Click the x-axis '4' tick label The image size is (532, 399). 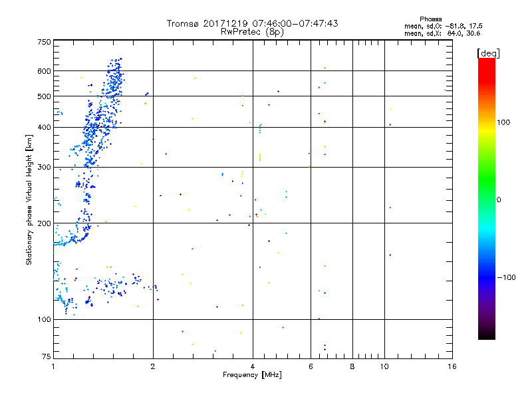click(x=253, y=366)
